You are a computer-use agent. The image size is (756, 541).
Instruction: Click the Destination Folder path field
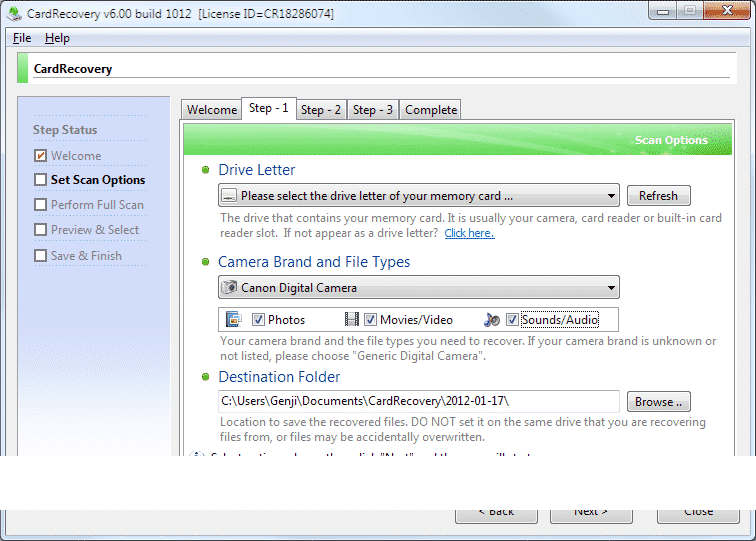click(418, 401)
